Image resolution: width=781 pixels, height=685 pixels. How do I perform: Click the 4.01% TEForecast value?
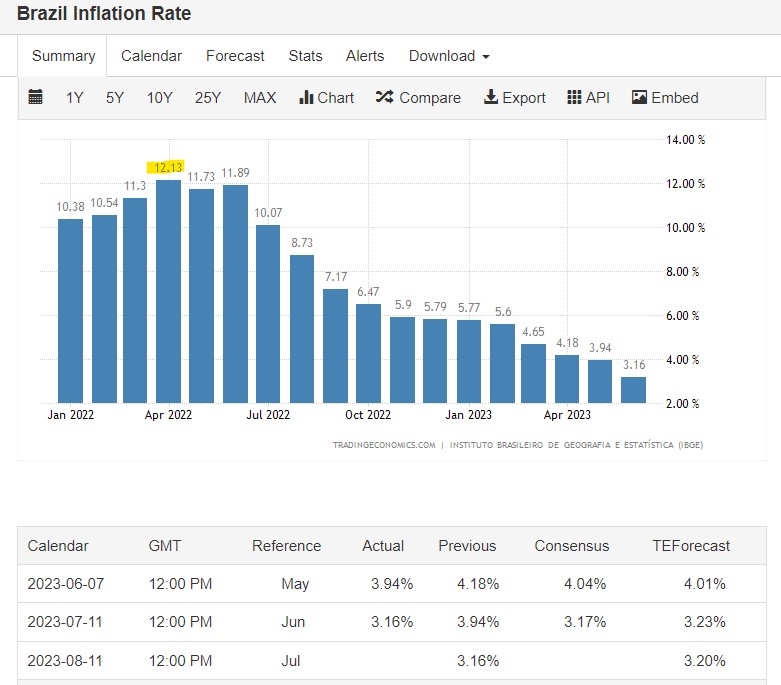click(x=704, y=583)
